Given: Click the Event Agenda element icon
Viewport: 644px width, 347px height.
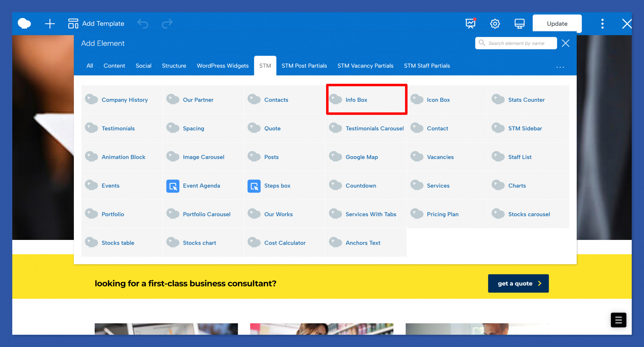Looking at the screenshot, I should point(173,186).
